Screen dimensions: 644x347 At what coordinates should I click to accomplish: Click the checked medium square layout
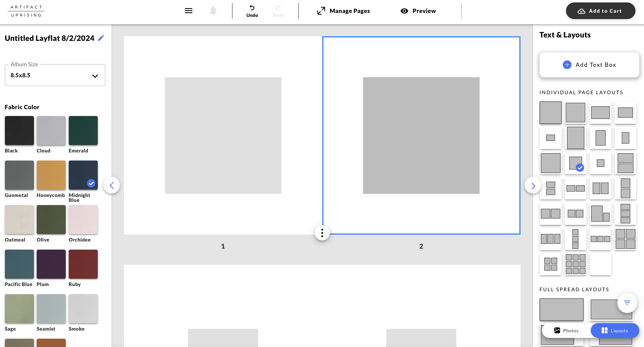click(575, 163)
